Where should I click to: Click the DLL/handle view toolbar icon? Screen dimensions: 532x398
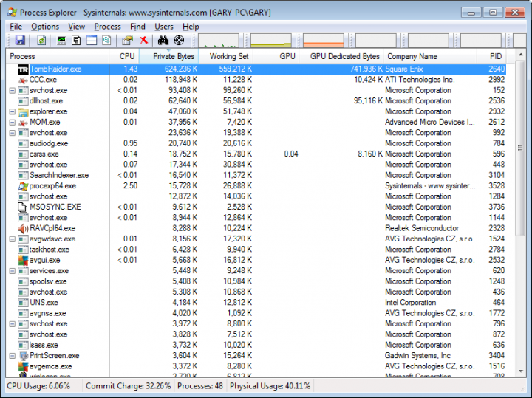[106, 41]
